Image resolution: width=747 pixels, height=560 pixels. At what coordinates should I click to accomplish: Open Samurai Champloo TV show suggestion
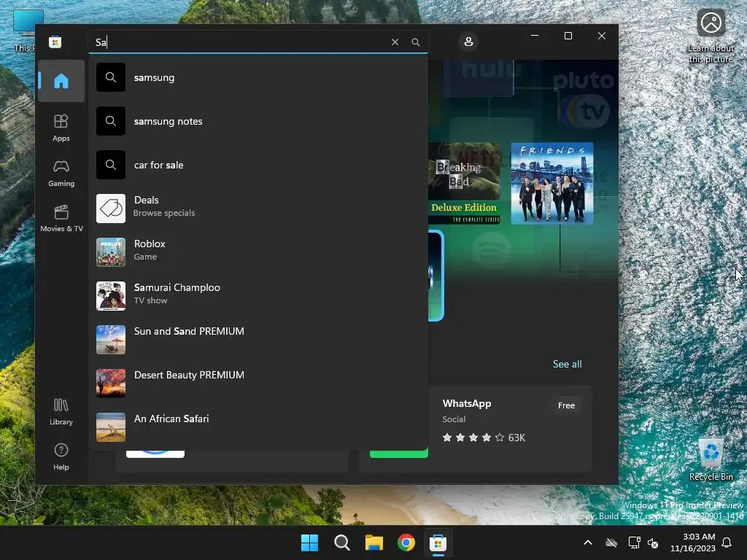[258, 296]
